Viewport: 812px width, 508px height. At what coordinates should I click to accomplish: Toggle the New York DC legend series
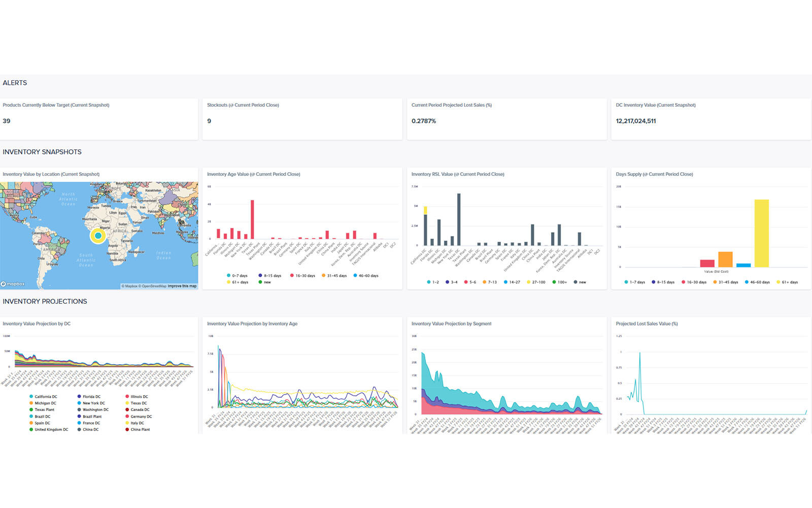pyautogui.click(x=94, y=403)
